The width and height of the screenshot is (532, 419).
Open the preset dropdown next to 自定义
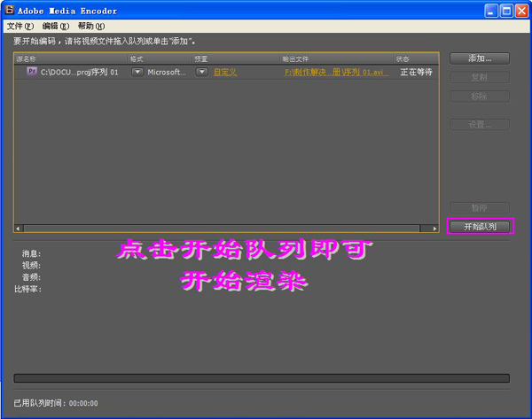tap(202, 72)
